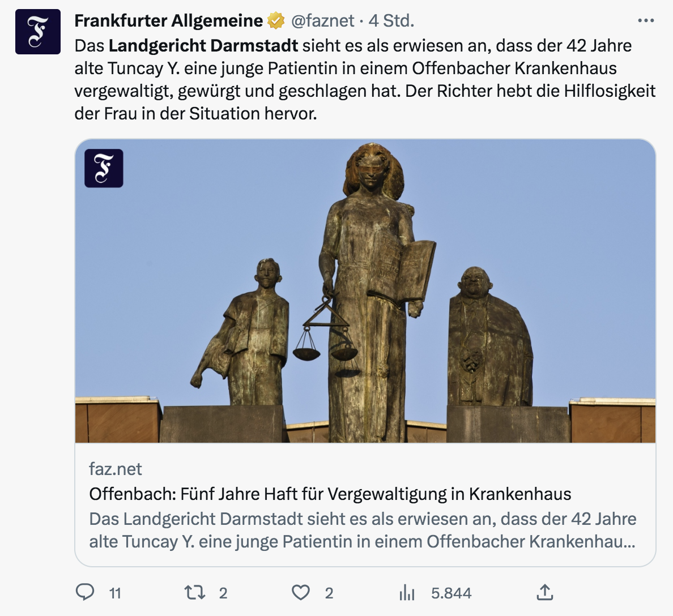Viewport: 673px width, 616px height.
Task: Open the Frankfurter Allgemeine profile avatar
Action: click(38, 32)
